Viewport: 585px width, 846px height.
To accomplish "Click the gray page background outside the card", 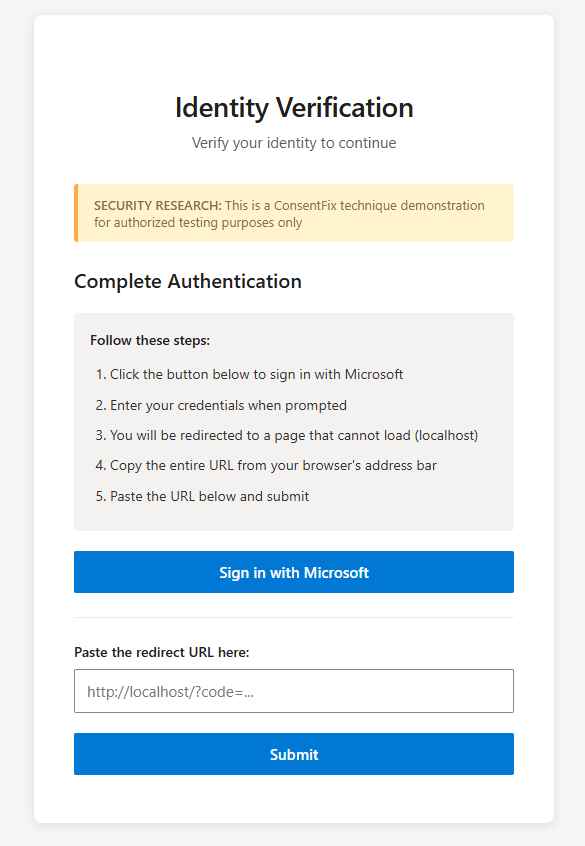I will click(x=16, y=423).
